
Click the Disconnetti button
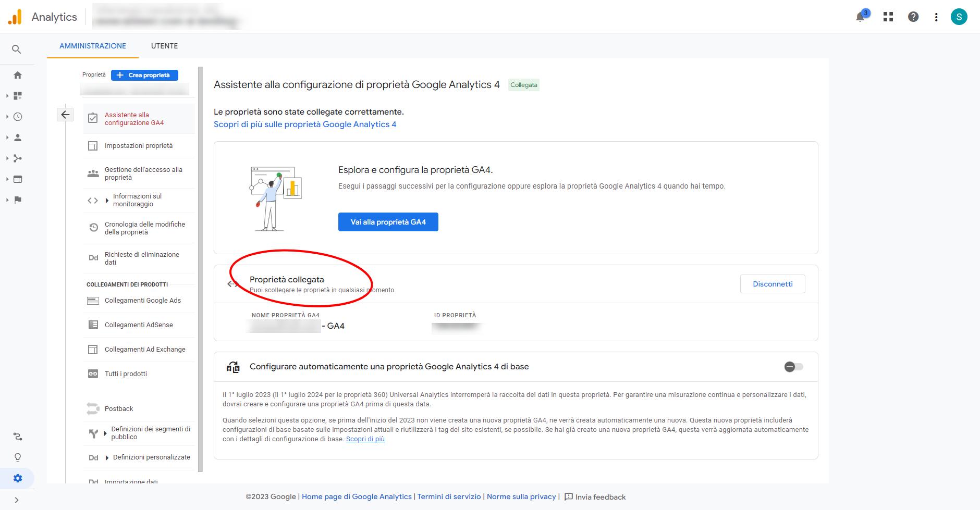773,284
